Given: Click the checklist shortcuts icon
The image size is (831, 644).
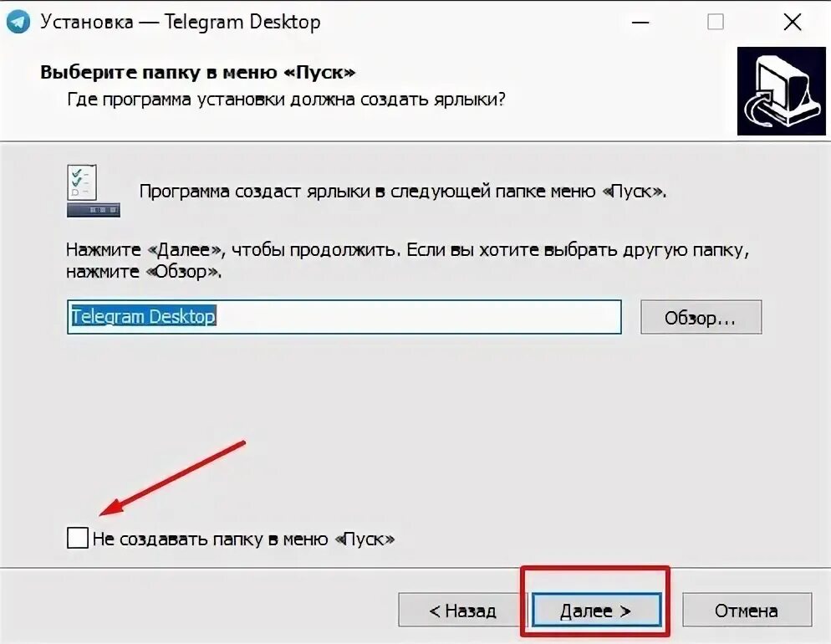Looking at the screenshot, I should click(94, 191).
